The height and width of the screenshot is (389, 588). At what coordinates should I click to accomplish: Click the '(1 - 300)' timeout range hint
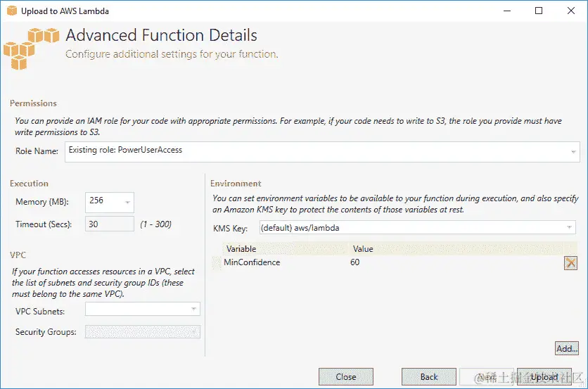click(x=155, y=224)
